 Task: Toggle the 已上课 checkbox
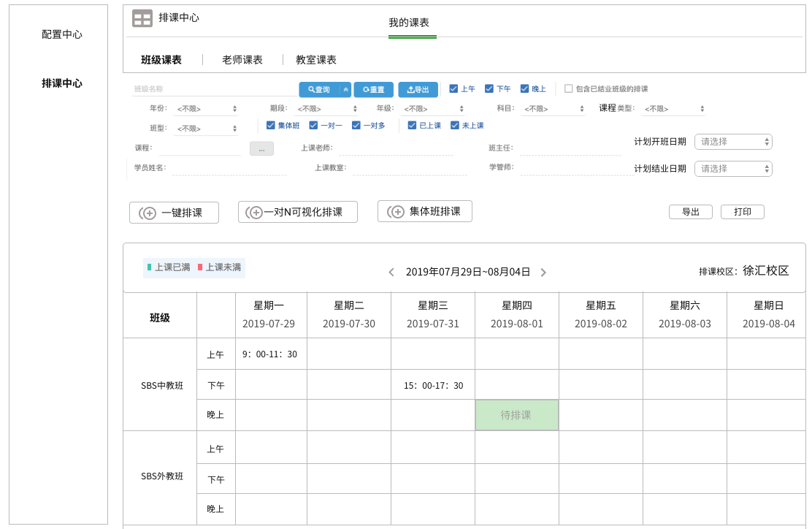[413, 125]
